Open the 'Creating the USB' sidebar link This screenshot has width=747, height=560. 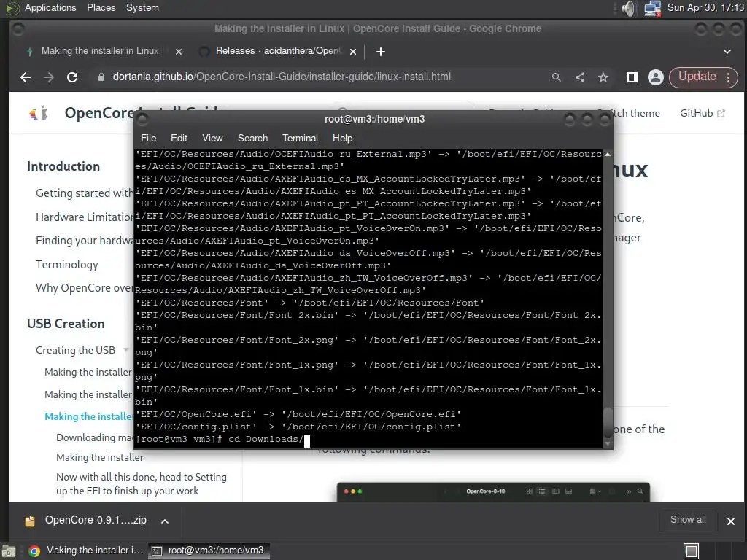tap(75, 350)
